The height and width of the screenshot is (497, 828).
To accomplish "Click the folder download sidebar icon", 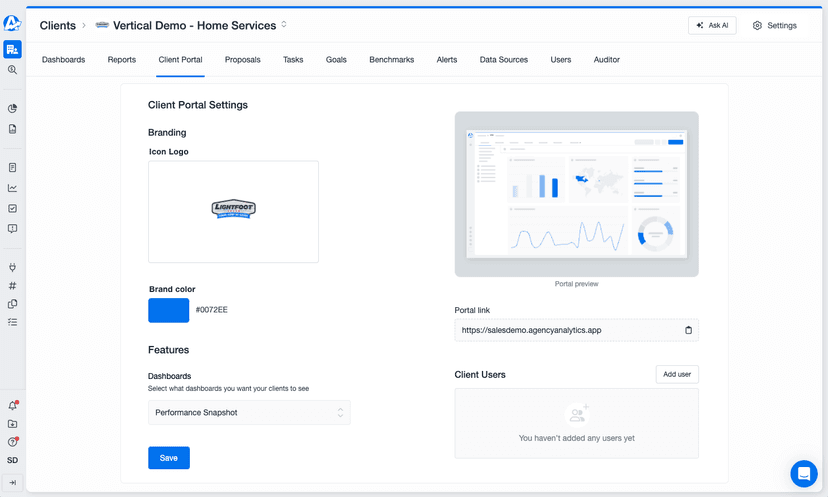I will pyautogui.click(x=12, y=424).
